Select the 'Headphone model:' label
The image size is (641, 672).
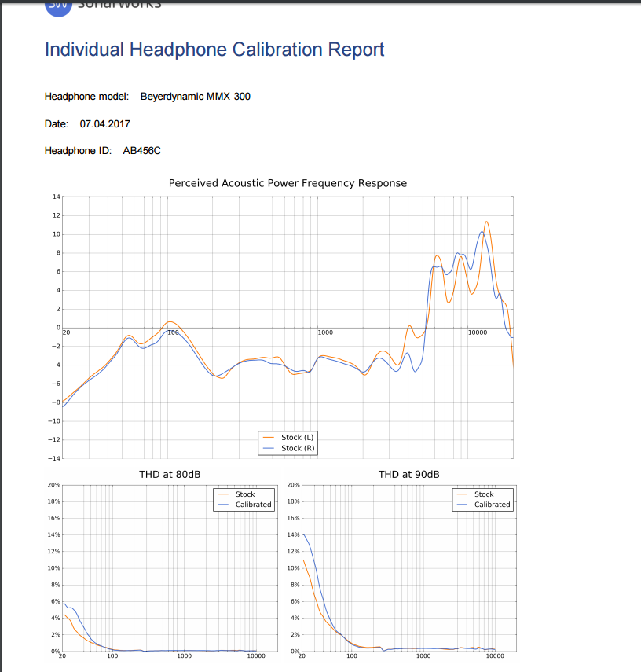pyautogui.click(x=86, y=97)
